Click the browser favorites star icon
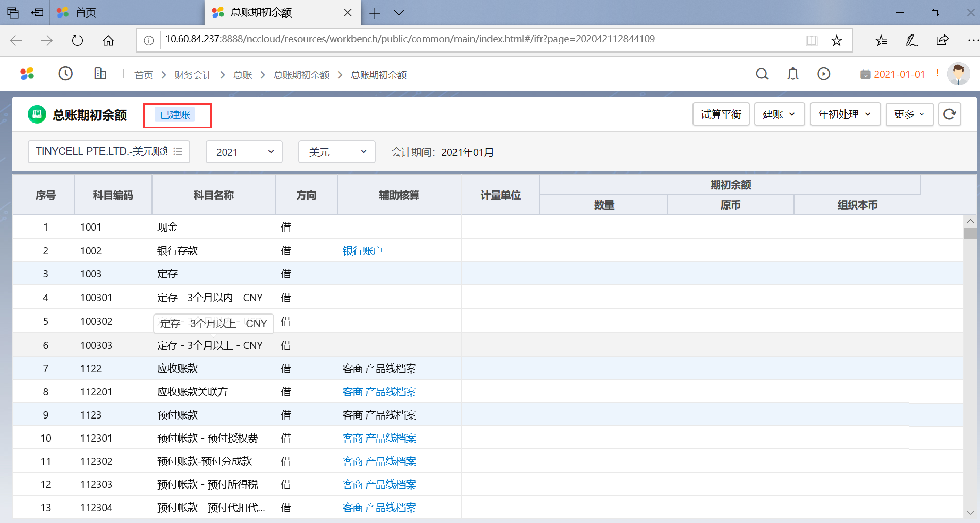The image size is (980, 523). click(836, 41)
